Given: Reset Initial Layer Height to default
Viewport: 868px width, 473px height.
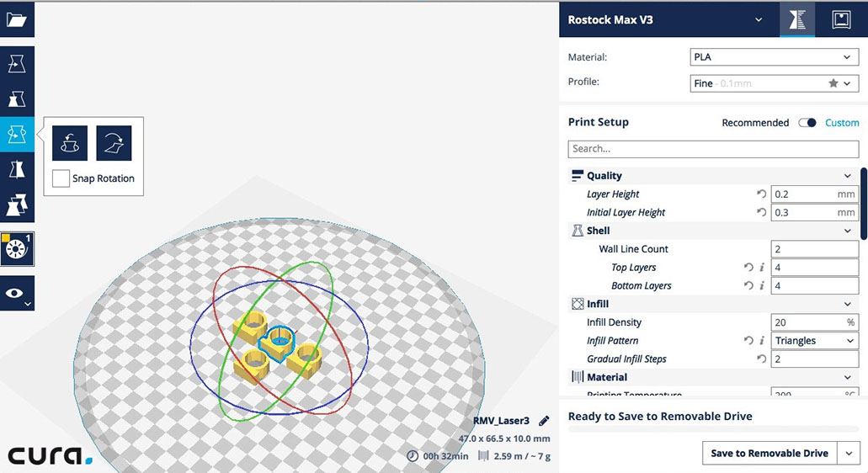Looking at the screenshot, I should [x=762, y=212].
